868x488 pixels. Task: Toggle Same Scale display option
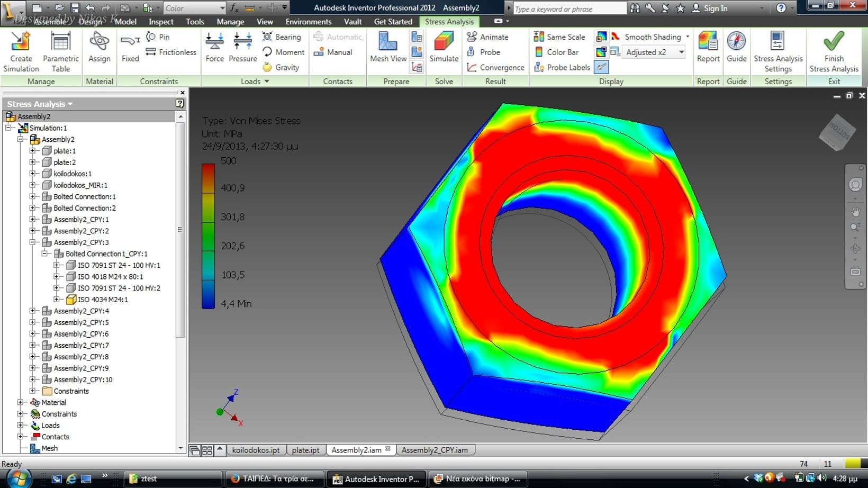pyautogui.click(x=559, y=37)
